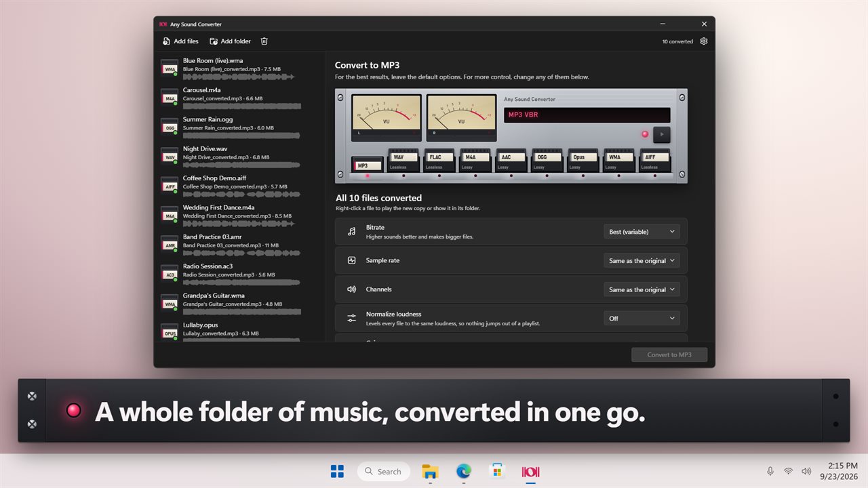Viewport: 868px width, 488px height.
Task: Select the FLAC format key
Action: [439, 161]
